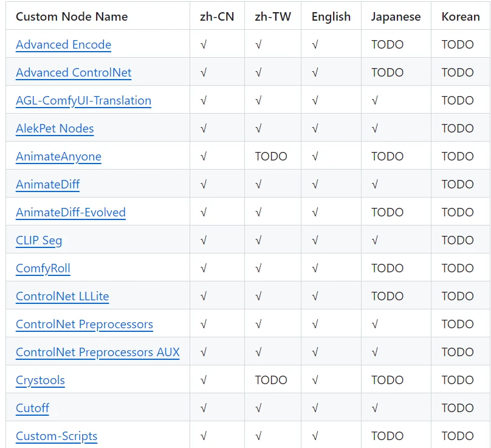
Task: Open the ControlNet LLLite link
Action: pos(62,296)
